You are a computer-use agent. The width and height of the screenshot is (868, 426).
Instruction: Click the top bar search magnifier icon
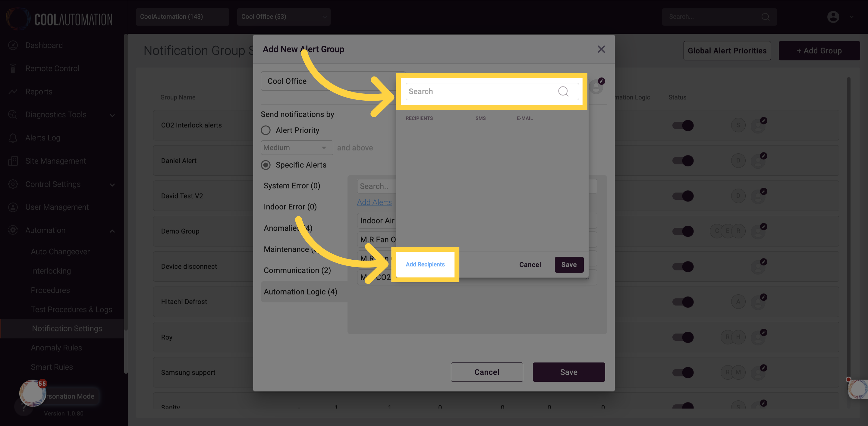point(765,17)
